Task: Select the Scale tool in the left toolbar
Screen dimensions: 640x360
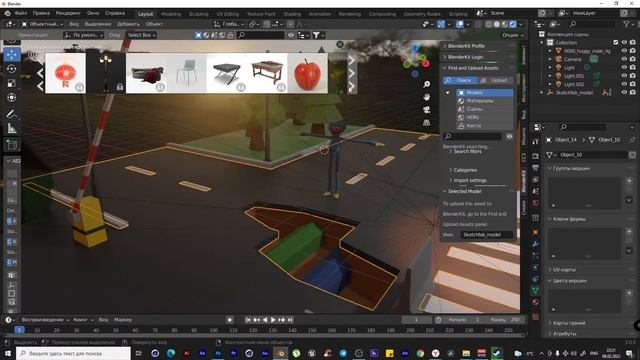Action: tap(12, 83)
